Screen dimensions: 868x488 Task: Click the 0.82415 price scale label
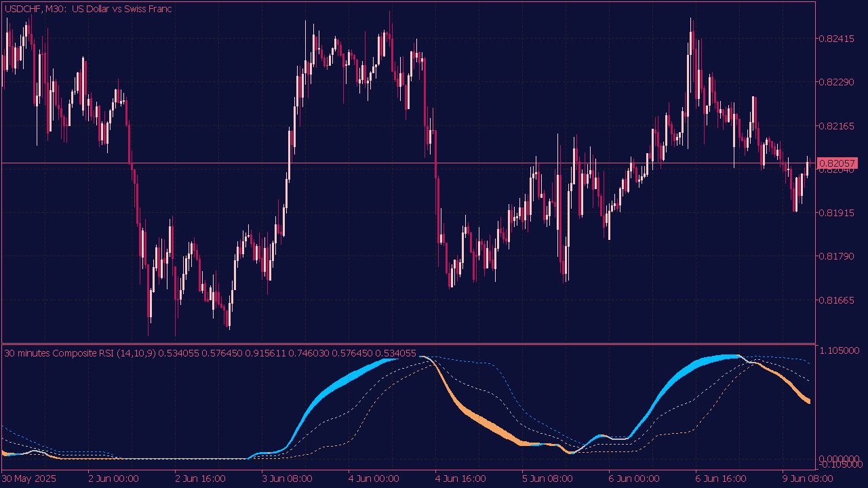(837, 39)
